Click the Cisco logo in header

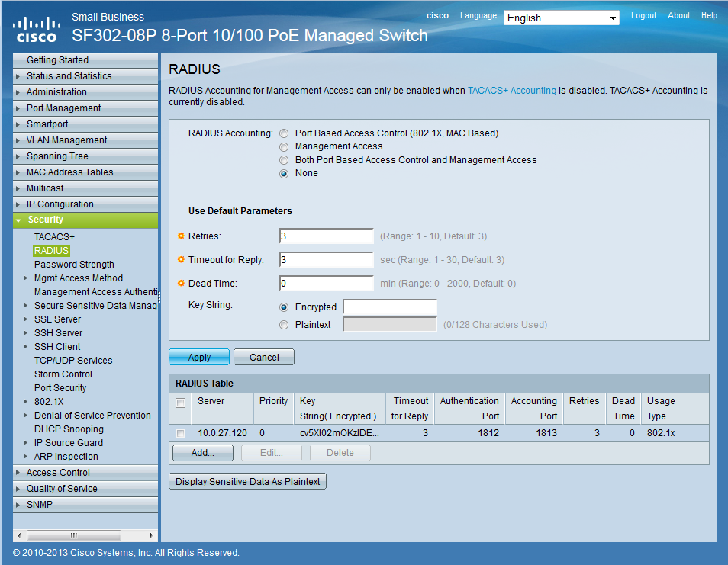36,29
